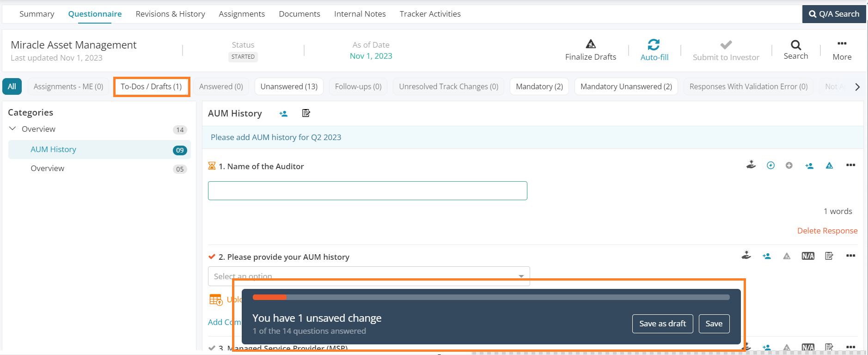
Task: Show more filter tabs with right chevron
Action: coord(857,87)
